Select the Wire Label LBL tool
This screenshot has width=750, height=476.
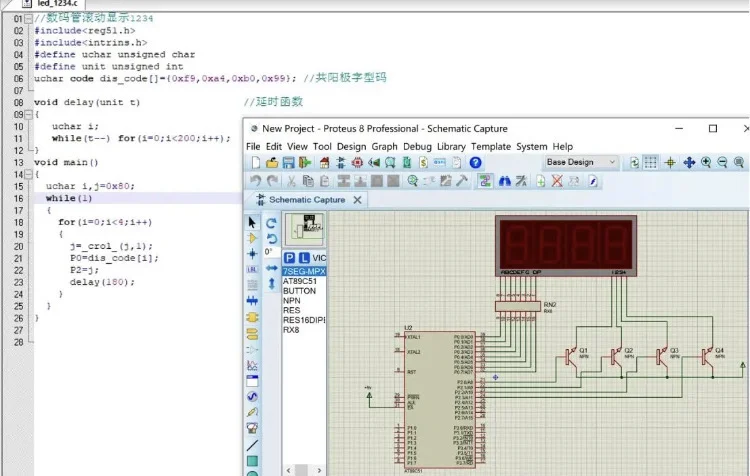[x=252, y=270]
